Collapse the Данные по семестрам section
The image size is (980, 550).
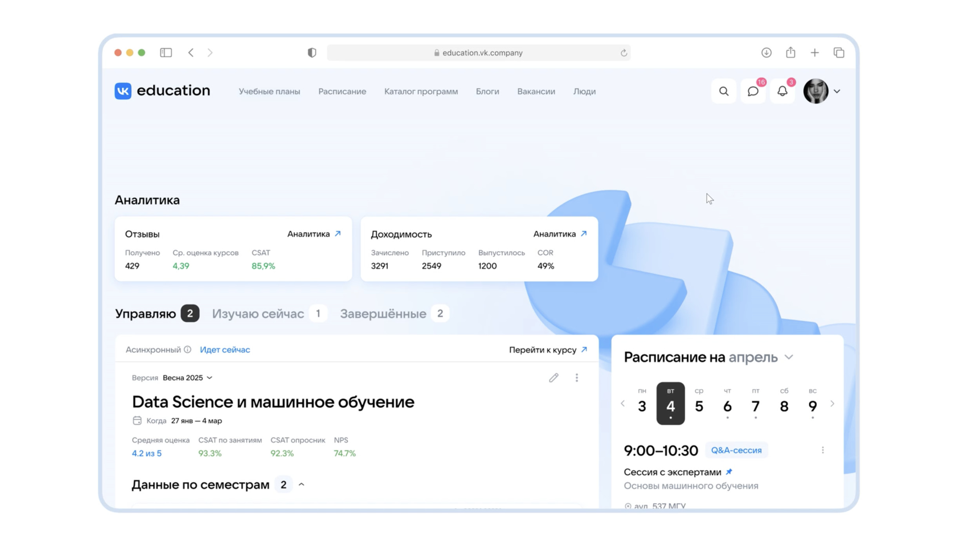click(301, 485)
